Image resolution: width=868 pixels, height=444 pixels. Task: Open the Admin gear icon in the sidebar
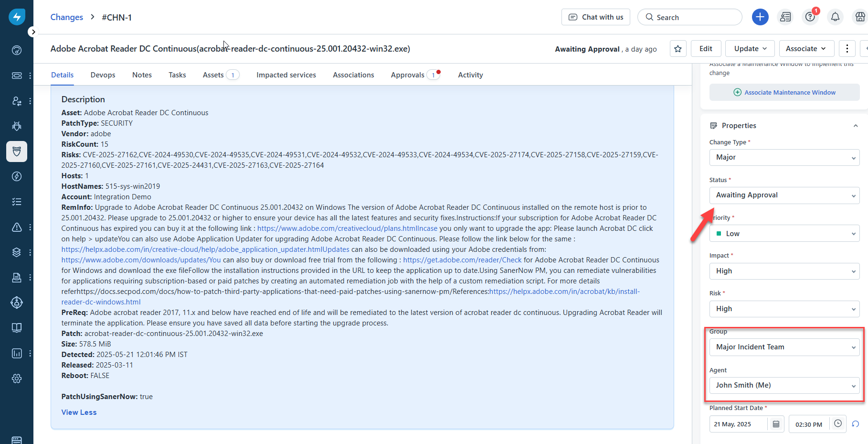(x=17, y=379)
